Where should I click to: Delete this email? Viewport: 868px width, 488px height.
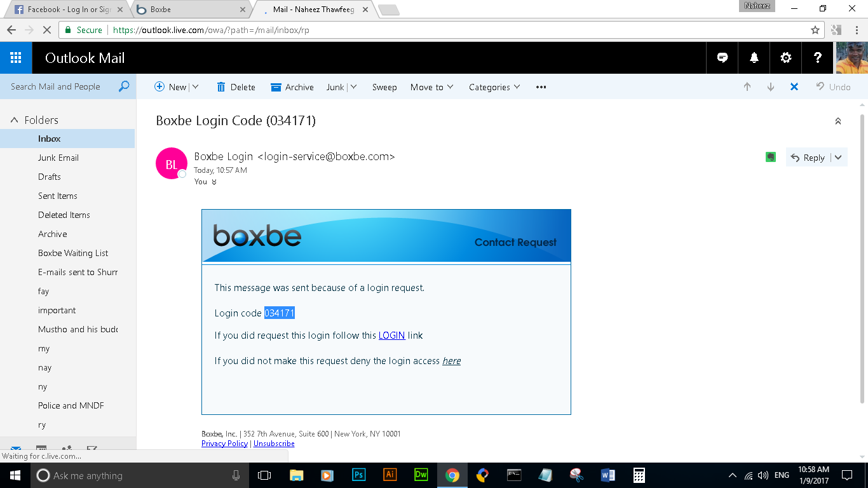(x=236, y=87)
